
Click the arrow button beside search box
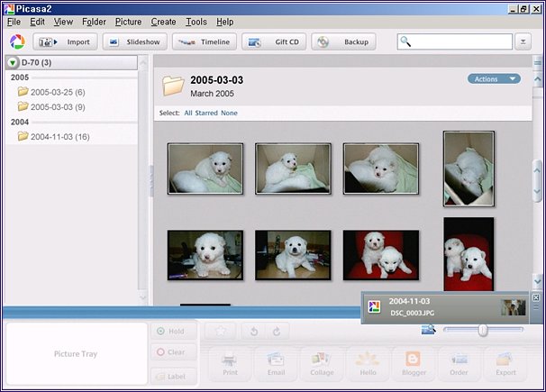coord(523,42)
